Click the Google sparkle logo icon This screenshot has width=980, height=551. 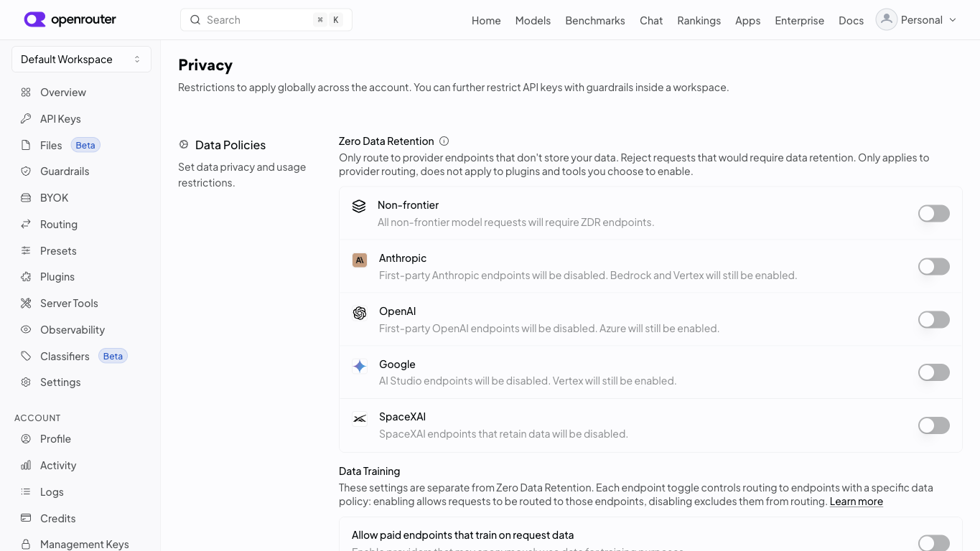point(360,367)
